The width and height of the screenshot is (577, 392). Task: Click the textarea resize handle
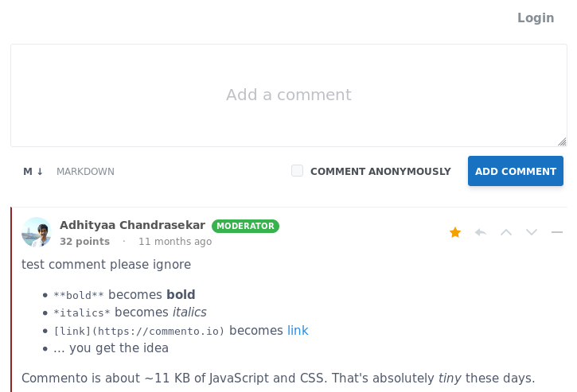(562, 142)
